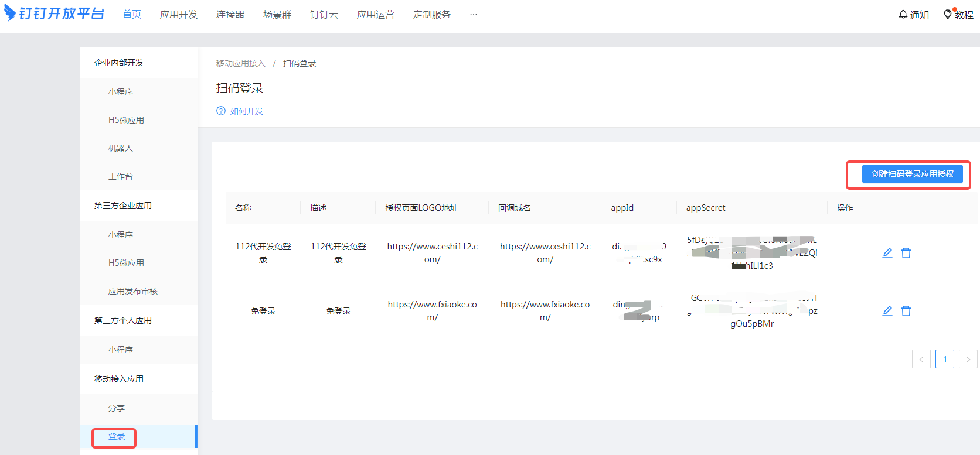Click 112代开发免登录 description cell
The height and width of the screenshot is (455, 980).
coord(338,253)
